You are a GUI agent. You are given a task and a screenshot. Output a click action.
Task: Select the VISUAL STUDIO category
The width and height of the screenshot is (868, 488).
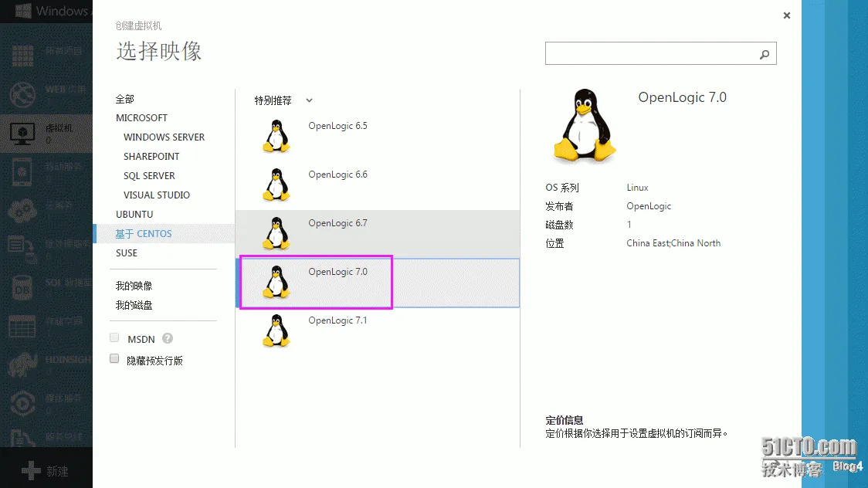[x=157, y=195]
